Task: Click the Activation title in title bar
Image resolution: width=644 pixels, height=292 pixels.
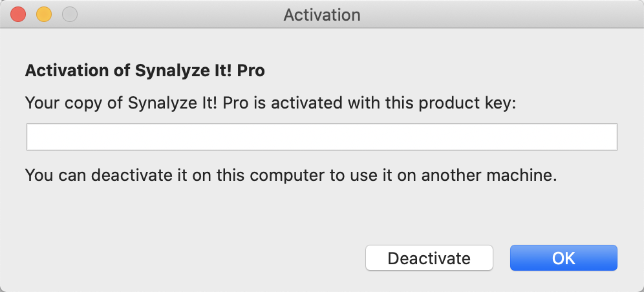Action: (x=321, y=14)
